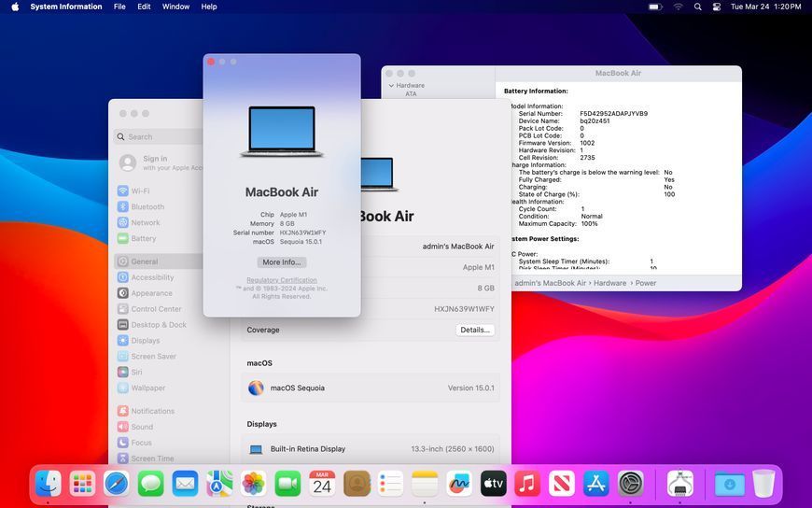Open Music app in the Dock

[527, 483]
